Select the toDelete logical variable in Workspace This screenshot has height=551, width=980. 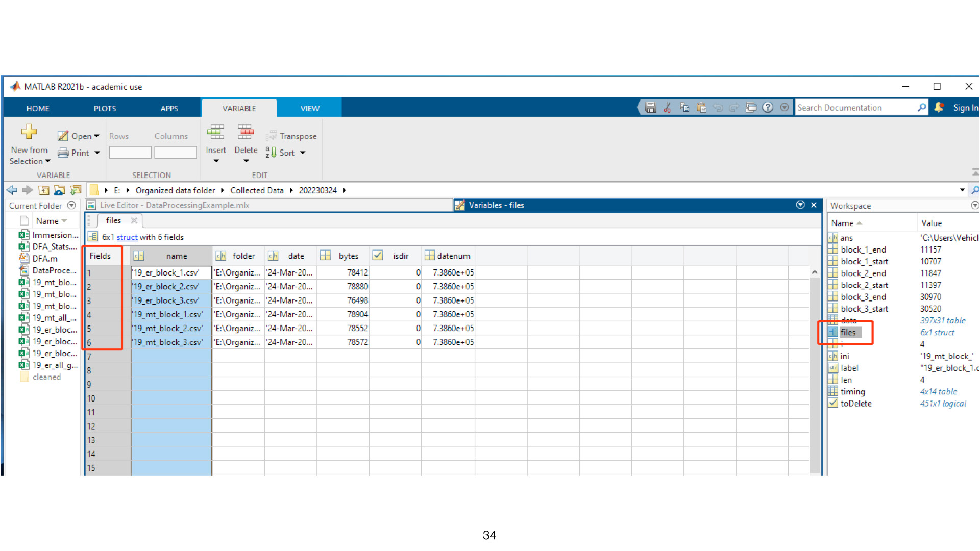(856, 404)
